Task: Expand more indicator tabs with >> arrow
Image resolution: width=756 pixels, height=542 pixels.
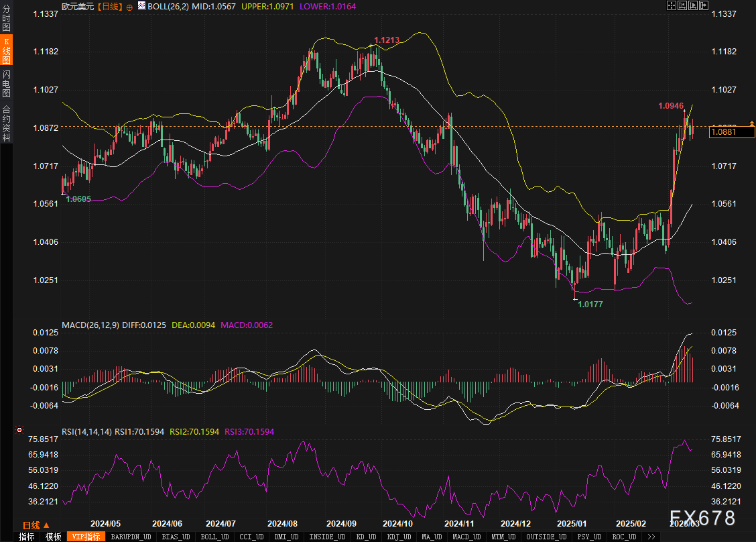Action: (649, 537)
